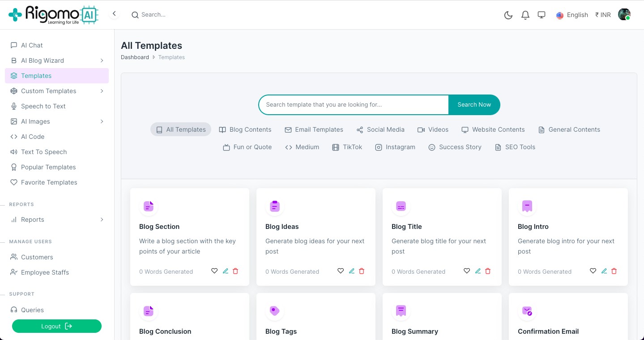Click the monitor display icon in header

pyautogui.click(x=542, y=15)
